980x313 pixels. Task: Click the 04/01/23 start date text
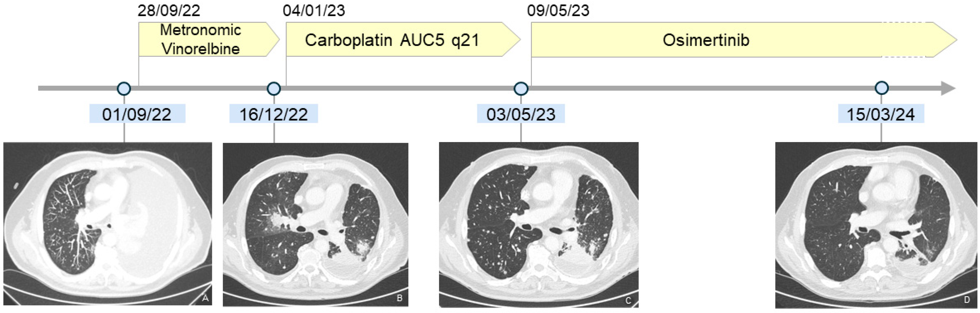pos(314,10)
